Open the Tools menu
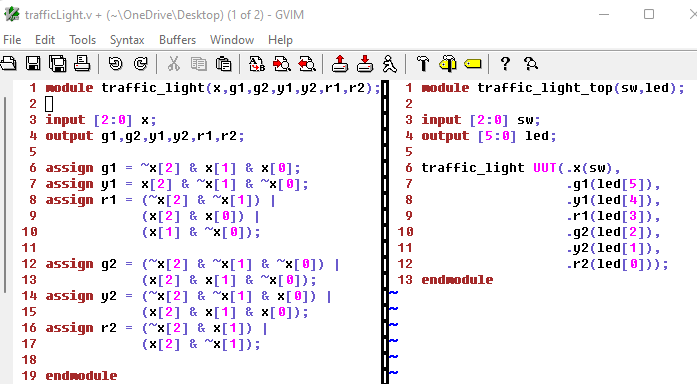The width and height of the screenshot is (697, 384). [82, 40]
